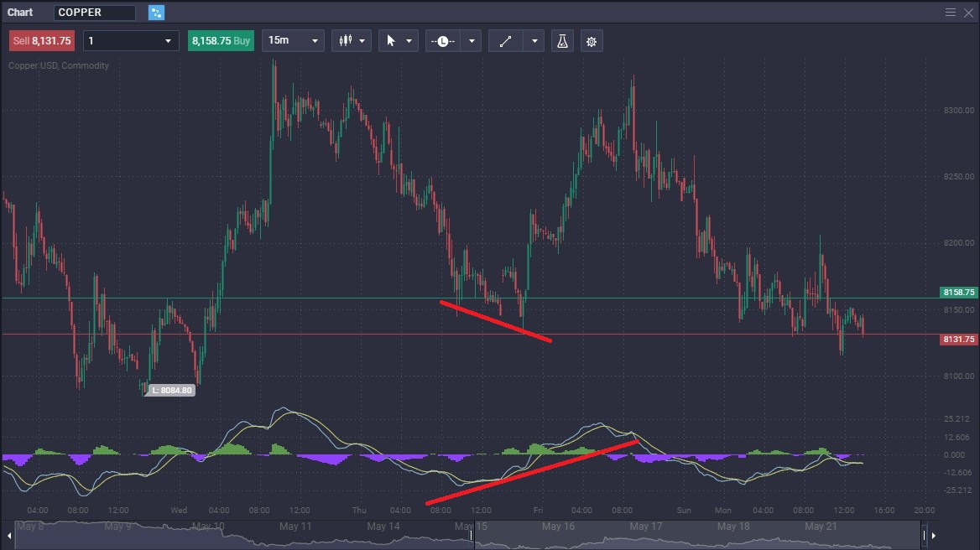This screenshot has height=550, width=980.
Task: Select the cursor tool on the toolbar
Action: [393, 40]
